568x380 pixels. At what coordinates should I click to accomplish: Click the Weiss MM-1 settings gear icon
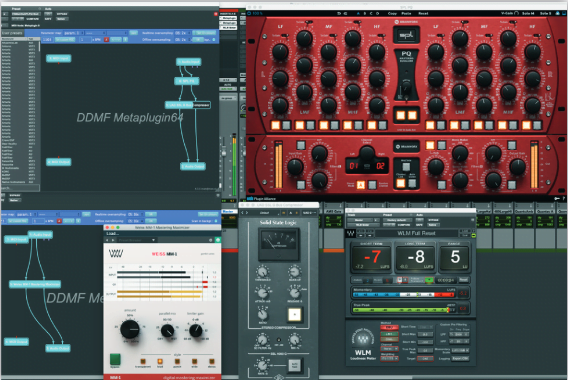[x=210, y=240]
